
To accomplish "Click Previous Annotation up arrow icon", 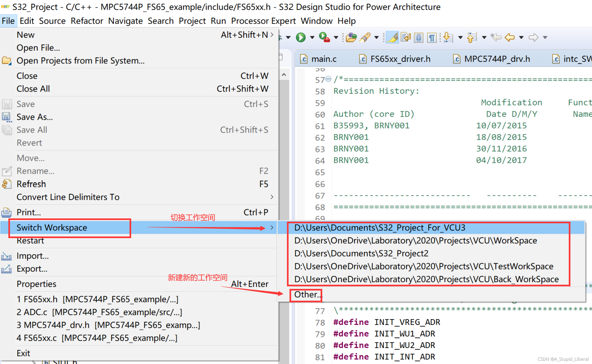I will click(472, 37).
